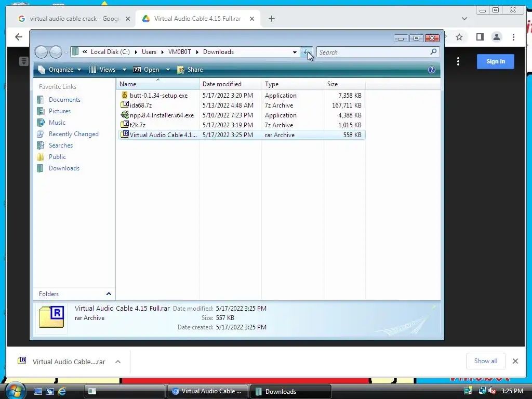Screen dimensions: 532x399
Task: Click the t2k.7z file icon
Action: click(125, 125)
